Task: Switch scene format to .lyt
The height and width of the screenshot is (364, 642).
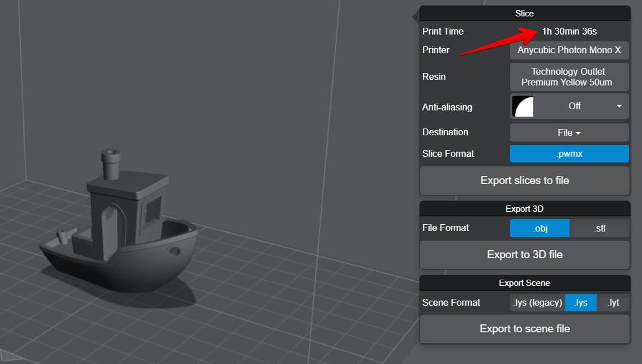Action: [613, 302]
